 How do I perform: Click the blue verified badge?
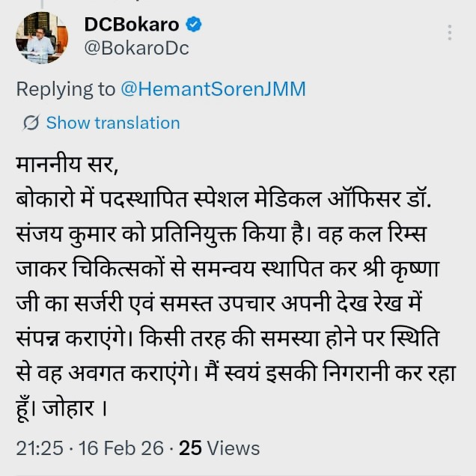coord(194,25)
